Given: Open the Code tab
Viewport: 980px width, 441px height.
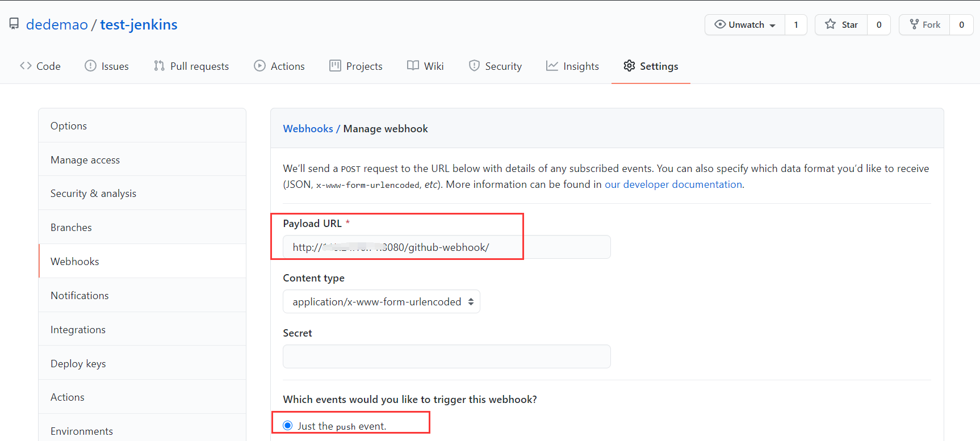Looking at the screenshot, I should pyautogui.click(x=40, y=66).
